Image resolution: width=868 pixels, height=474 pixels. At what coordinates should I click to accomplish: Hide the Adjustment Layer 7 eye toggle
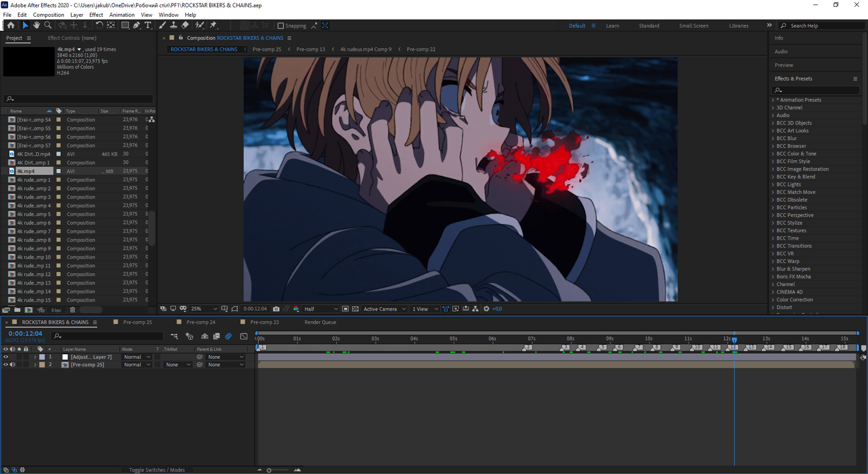point(6,357)
